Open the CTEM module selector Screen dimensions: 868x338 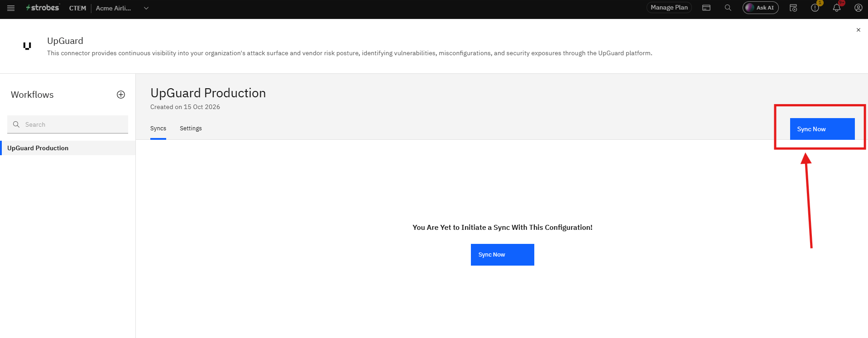click(x=77, y=8)
